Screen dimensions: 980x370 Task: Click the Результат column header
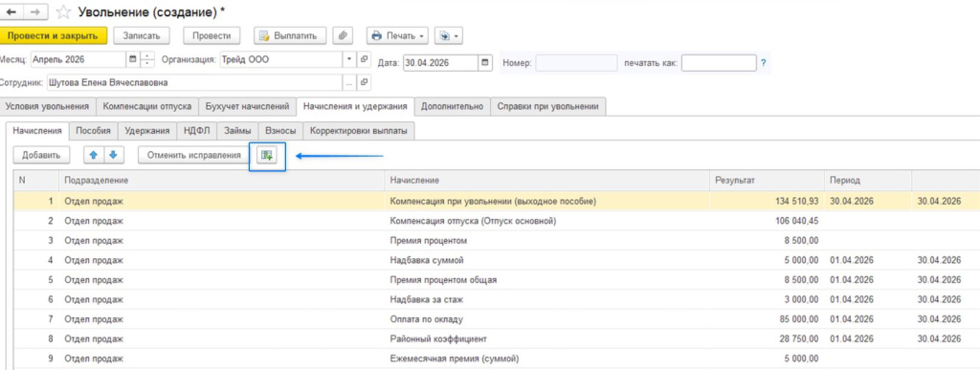767,181
